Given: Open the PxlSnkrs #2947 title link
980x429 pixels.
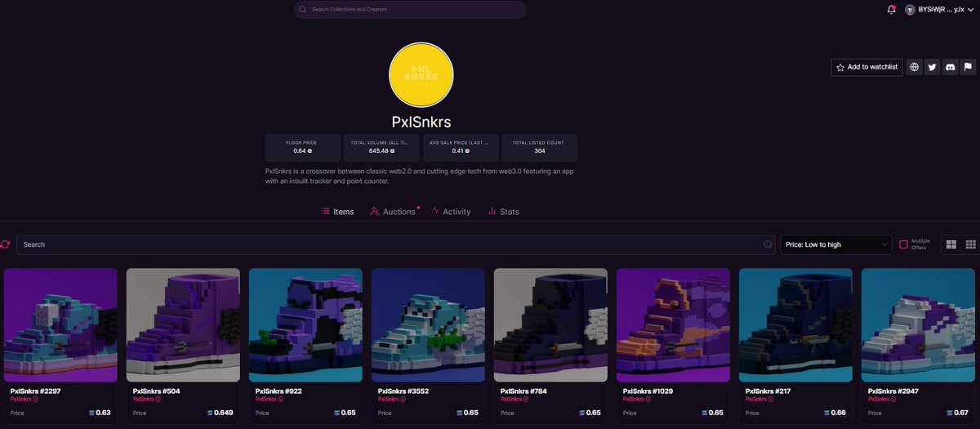Looking at the screenshot, I should coord(893,391).
